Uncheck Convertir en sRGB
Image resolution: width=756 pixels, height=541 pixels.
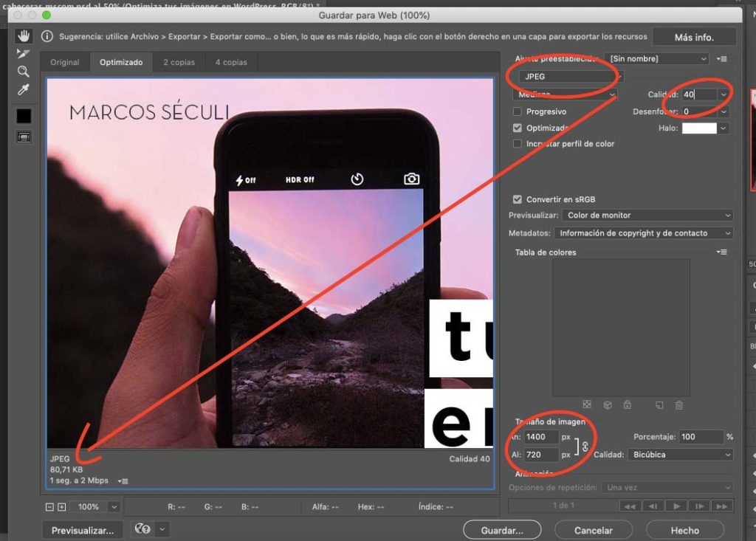point(518,199)
